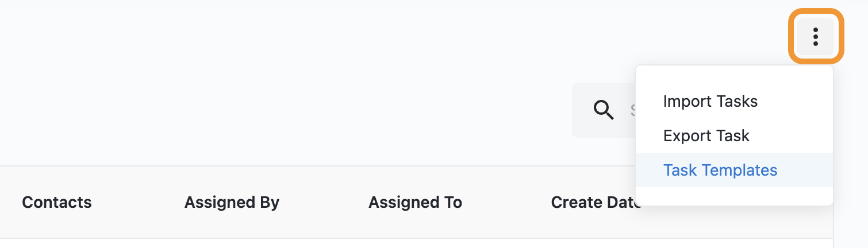Select the Contacts table heading

coord(56,202)
